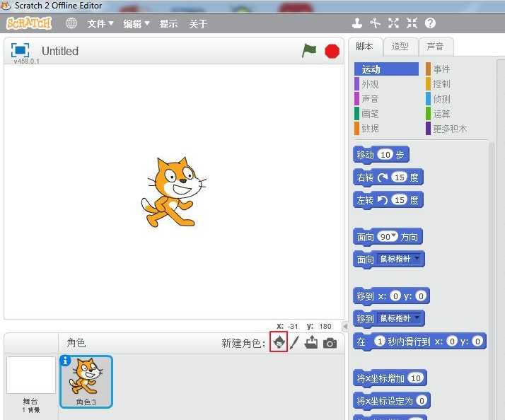Click the block help question mark icon
The width and height of the screenshot is (505, 420).
point(430,23)
